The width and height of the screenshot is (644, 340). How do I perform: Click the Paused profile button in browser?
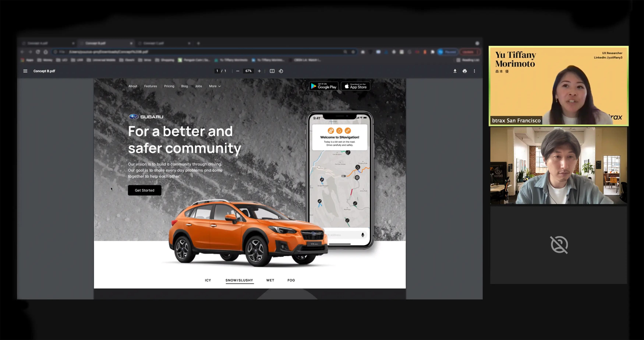point(447,52)
